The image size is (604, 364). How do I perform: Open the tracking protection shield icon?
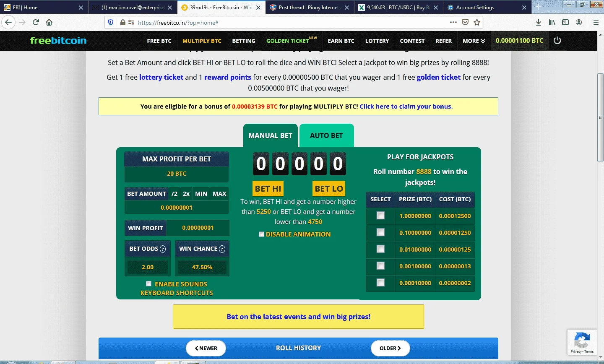[x=111, y=22]
